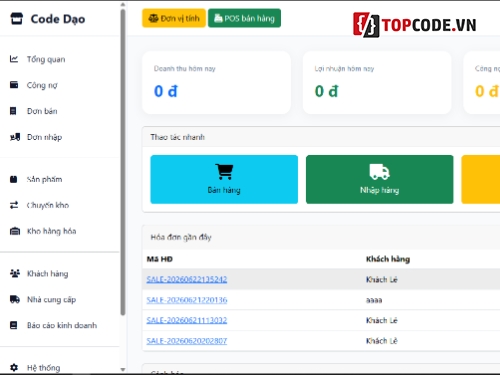The height and width of the screenshot is (375, 500).
Task: Click the Sản phẩm box icon
Action: point(13,179)
